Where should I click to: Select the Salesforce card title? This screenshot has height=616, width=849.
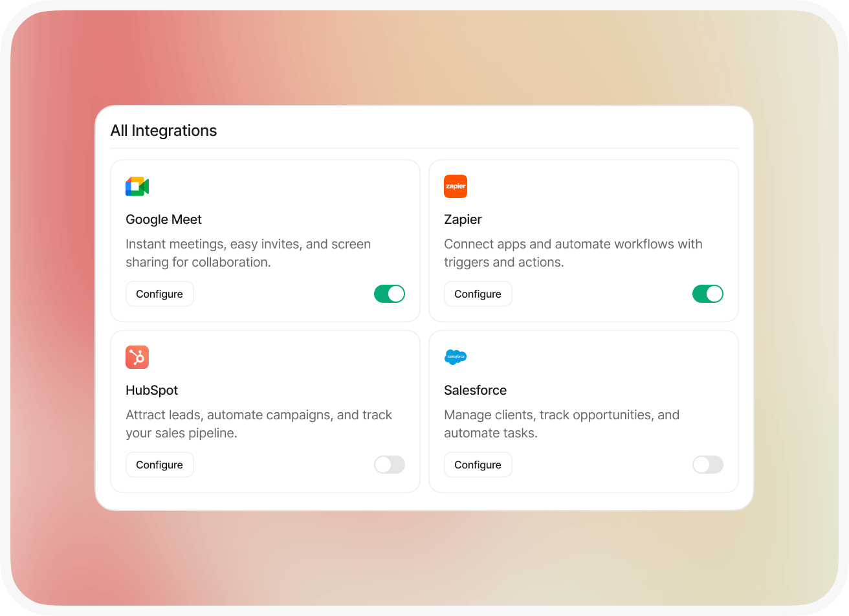(475, 390)
